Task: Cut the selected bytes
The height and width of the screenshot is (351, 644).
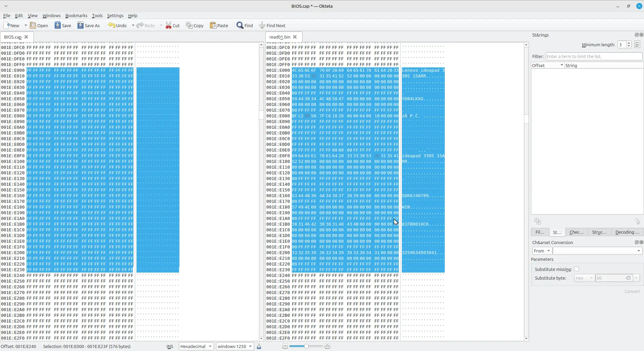Action: coord(173,25)
